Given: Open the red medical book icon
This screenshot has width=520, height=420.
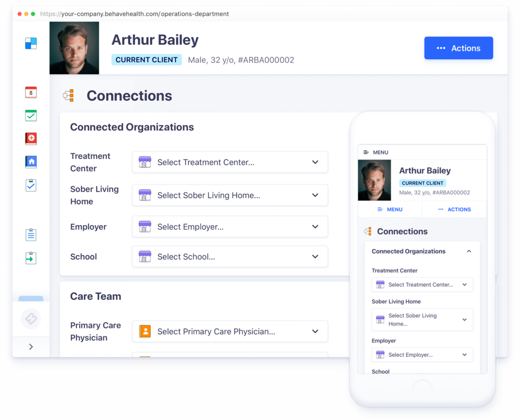Looking at the screenshot, I should tap(31, 139).
